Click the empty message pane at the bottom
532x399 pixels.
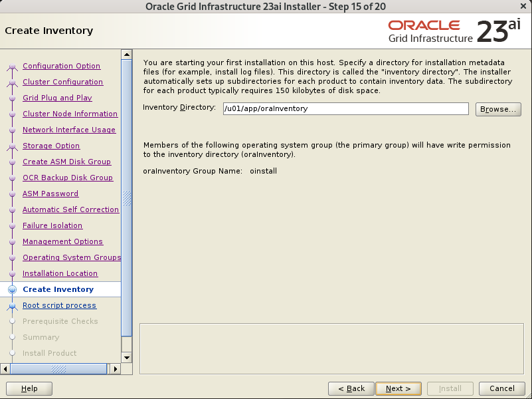point(331,348)
